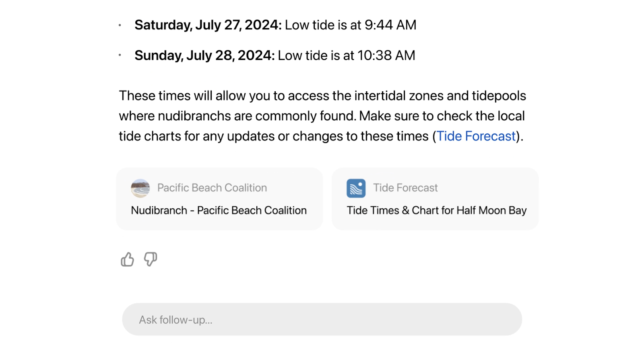Open the Nudibranch - Pacific Beach Coalition title
The height and width of the screenshot is (362, 644).
tap(219, 210)
